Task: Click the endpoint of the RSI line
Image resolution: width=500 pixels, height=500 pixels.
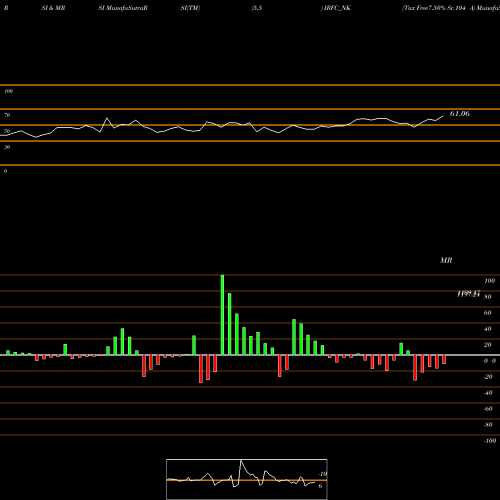Action: click(443, 116)
